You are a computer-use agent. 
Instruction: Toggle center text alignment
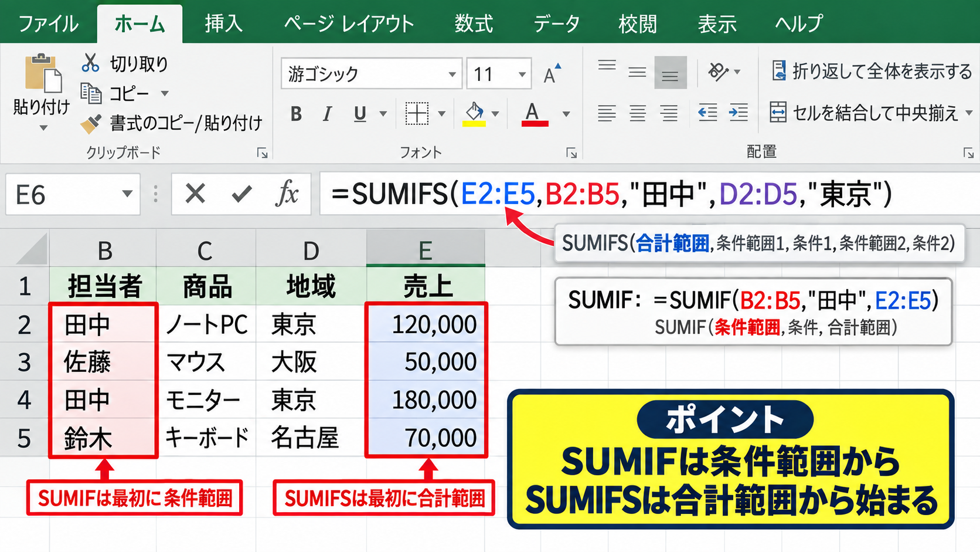tap(637, 113)
